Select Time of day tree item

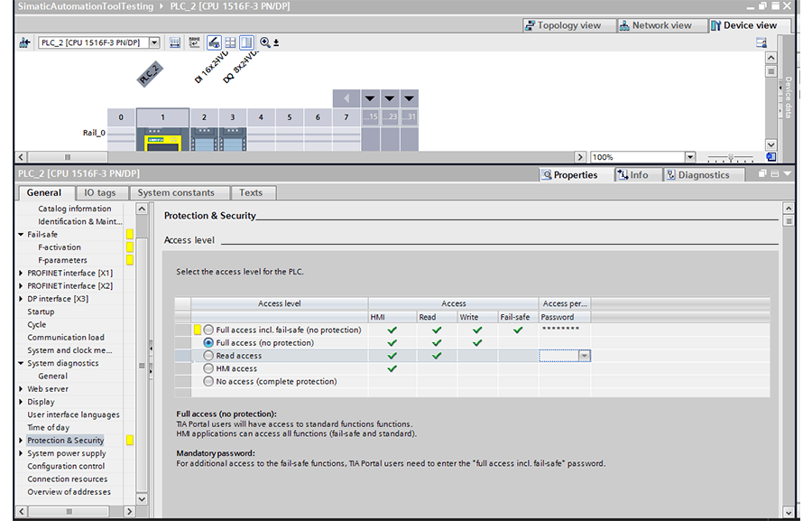[48, 428]
